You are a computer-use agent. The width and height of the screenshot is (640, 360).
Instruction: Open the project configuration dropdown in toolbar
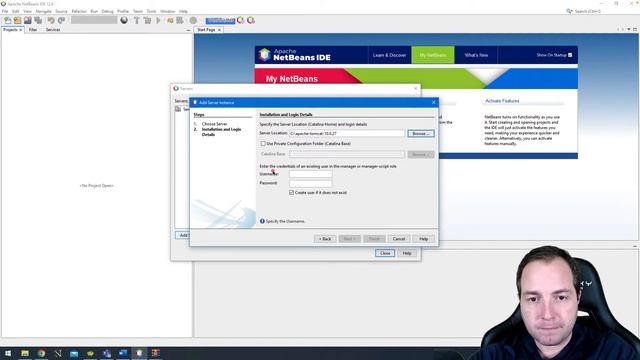click(94, 20)
